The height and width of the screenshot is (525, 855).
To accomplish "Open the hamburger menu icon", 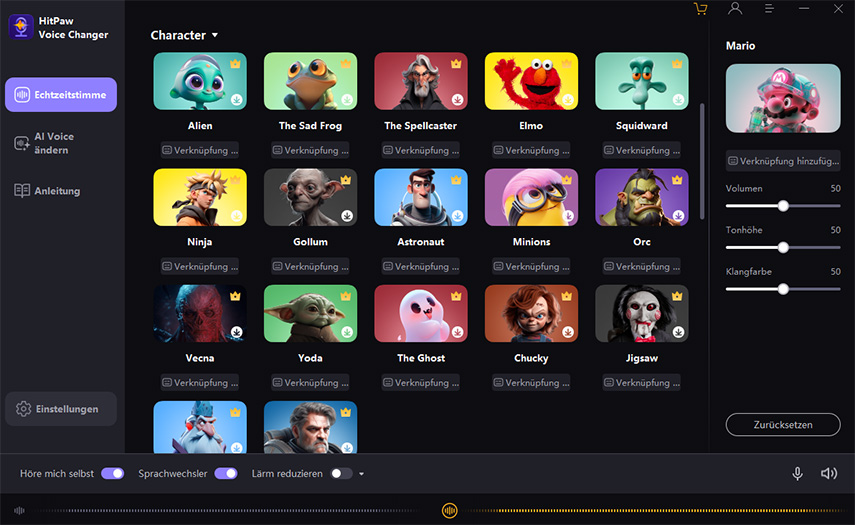I will (769, 9).
